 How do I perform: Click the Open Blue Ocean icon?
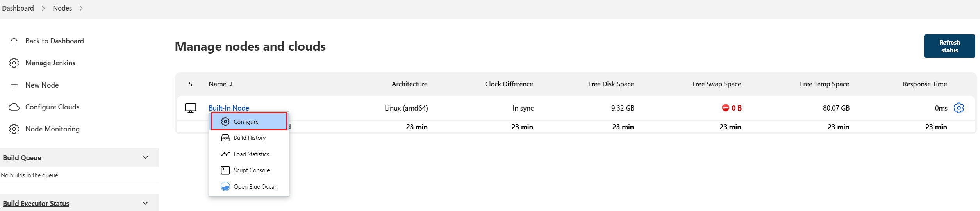[x=225, y=187]
